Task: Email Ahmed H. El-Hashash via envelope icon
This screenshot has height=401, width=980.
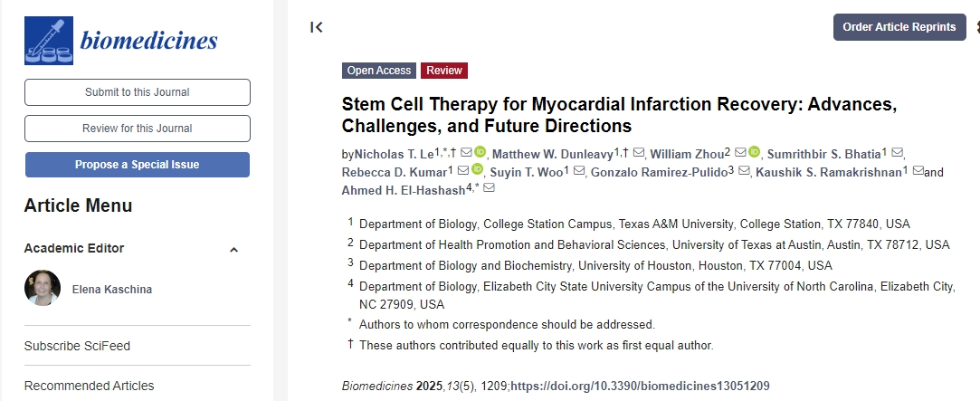Action: point(490,189)
